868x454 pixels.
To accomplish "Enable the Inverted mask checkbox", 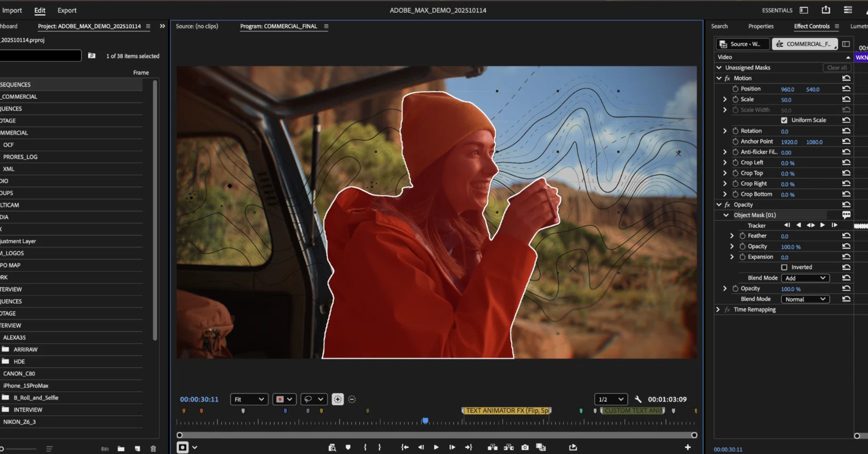I will coord(784,267).
